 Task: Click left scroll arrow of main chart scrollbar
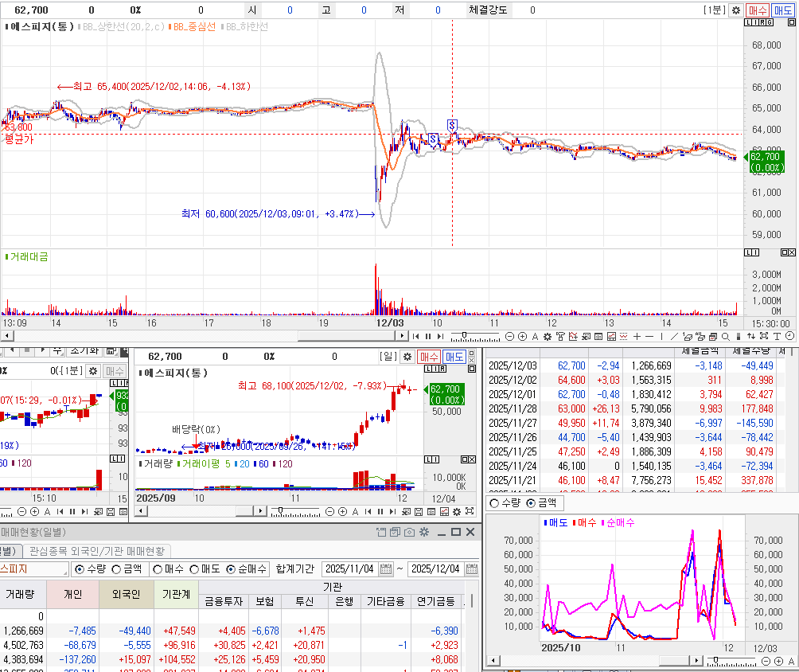[6, 336]
